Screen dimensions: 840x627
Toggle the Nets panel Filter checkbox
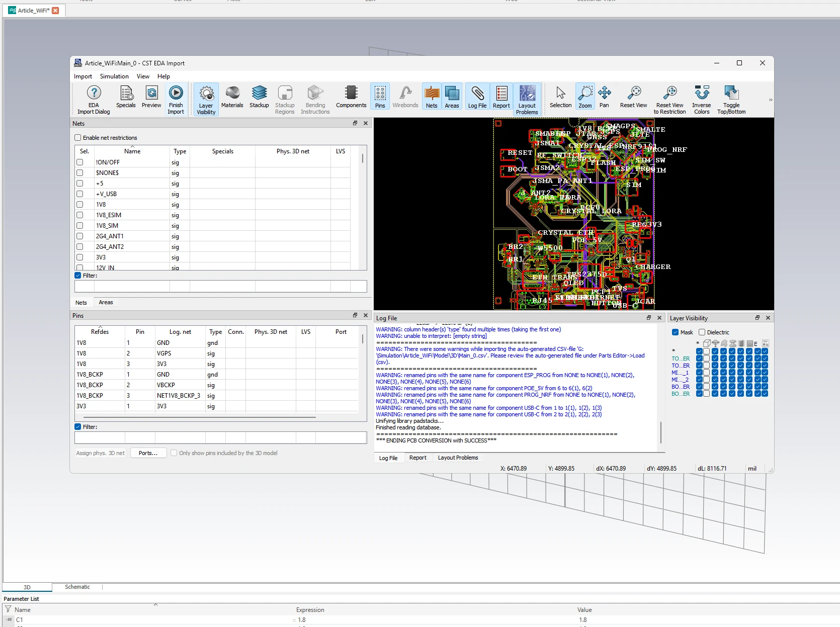point(77,276)
